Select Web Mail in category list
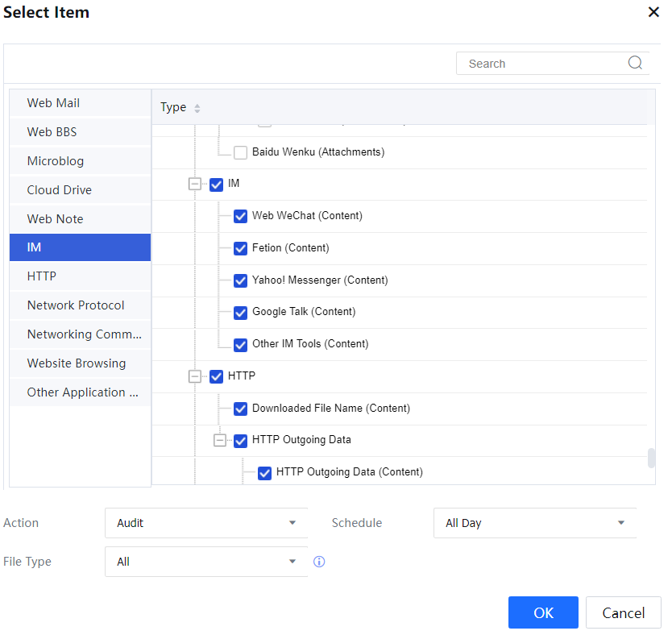This screenshot has height=635, width=672. 80,103
